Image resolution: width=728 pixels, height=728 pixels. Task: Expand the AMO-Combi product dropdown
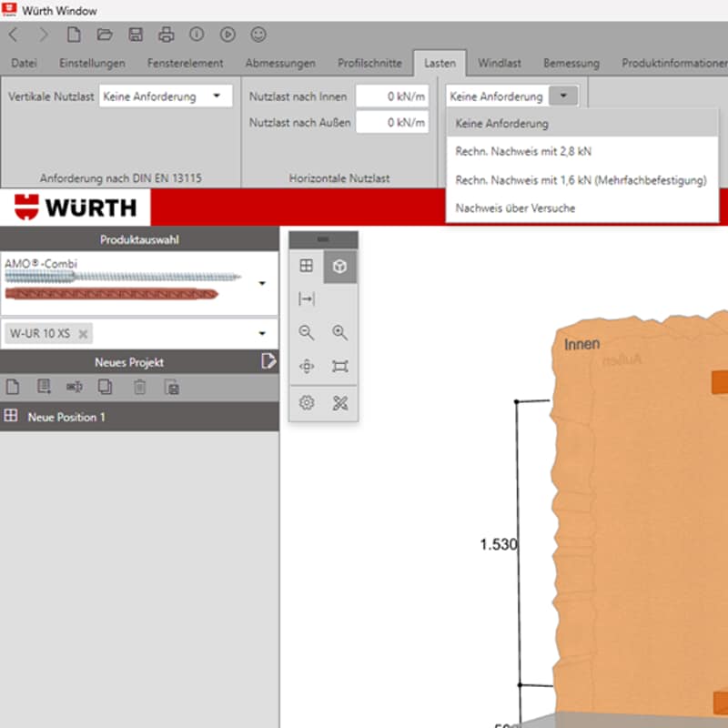coord(262,284)
